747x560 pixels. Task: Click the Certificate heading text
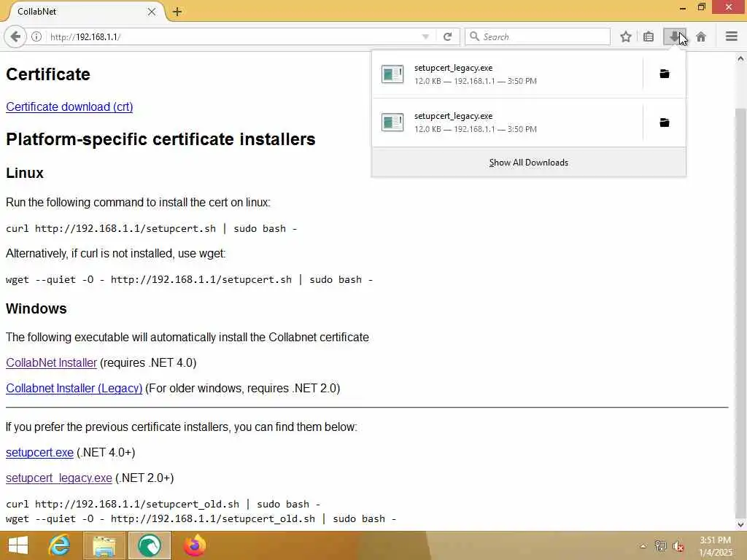pos(47,74)
